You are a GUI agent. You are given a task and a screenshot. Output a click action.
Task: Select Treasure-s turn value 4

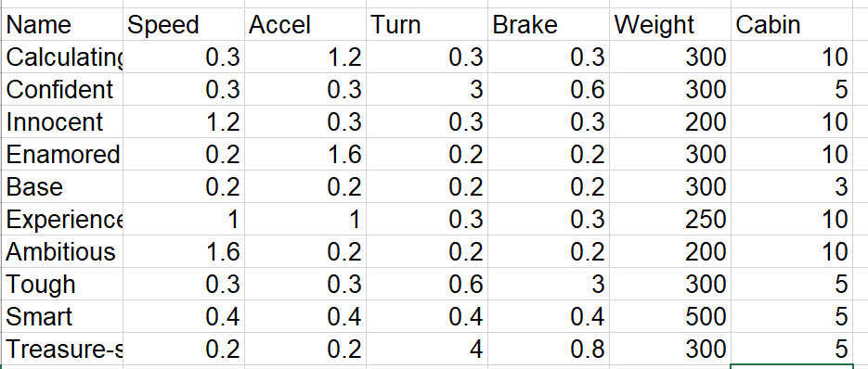[x=427, y=349]
